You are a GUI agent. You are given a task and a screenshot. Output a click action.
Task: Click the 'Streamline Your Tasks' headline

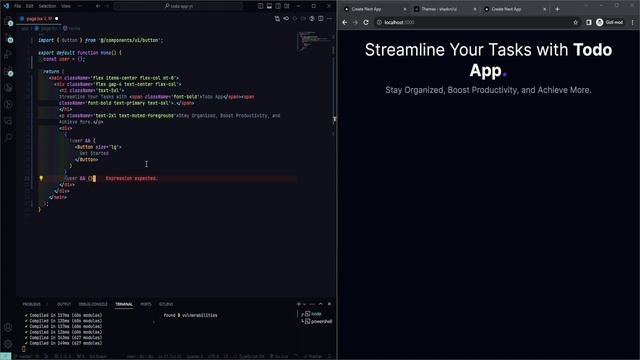(488, 60)
